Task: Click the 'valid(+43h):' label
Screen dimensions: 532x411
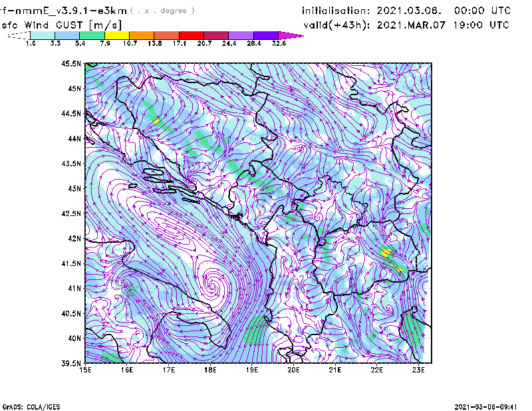Action: [x=336, y=25]
